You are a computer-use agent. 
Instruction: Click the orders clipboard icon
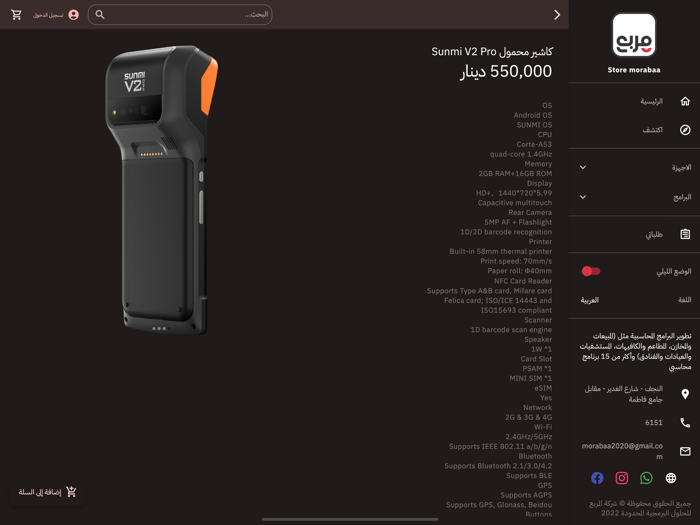pos(685,234)
